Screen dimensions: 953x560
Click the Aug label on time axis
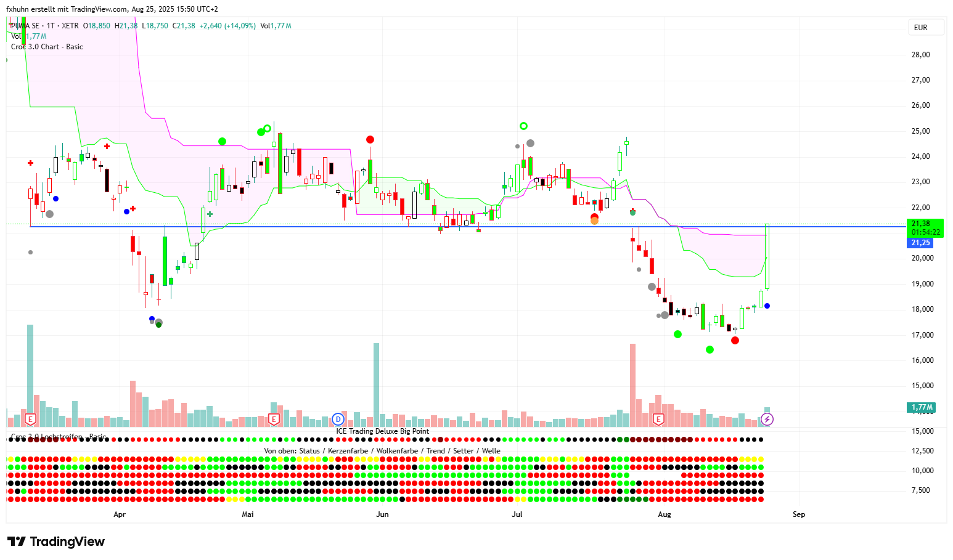[664, 514]
